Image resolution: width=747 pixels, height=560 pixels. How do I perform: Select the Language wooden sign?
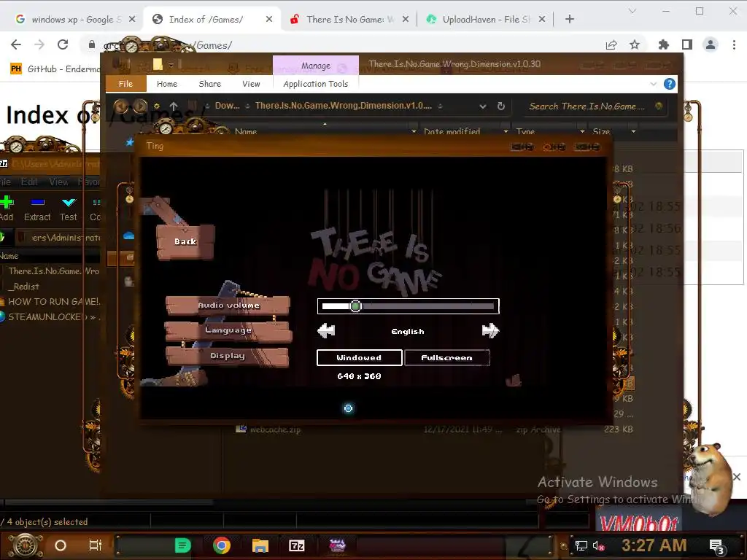pos(228,330)
